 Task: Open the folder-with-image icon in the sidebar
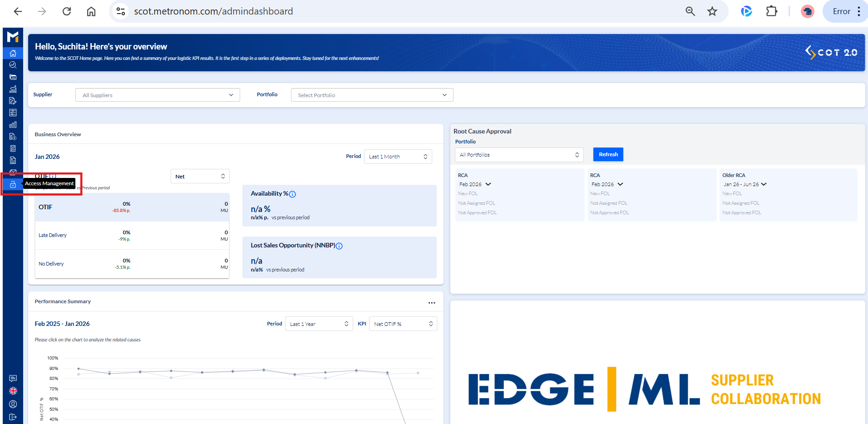[13, 77]
